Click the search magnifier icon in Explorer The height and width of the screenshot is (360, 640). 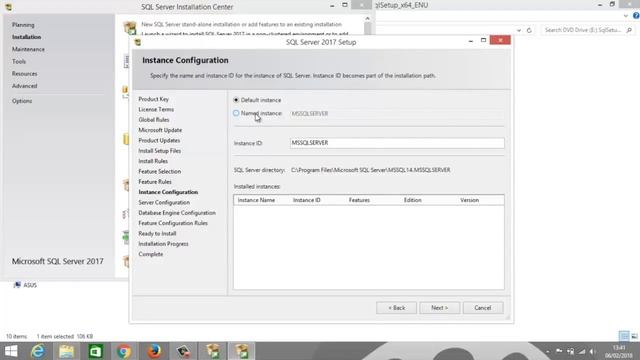coord(629,30)
